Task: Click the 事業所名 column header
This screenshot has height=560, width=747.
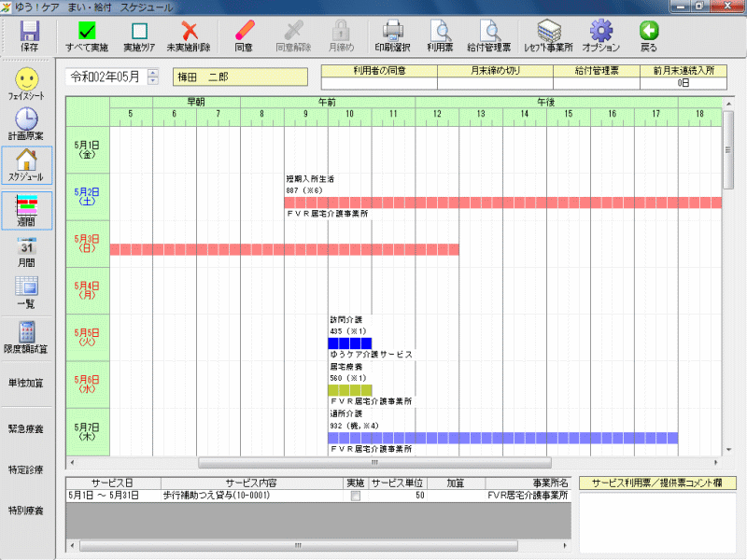Action: coord(529,483)
